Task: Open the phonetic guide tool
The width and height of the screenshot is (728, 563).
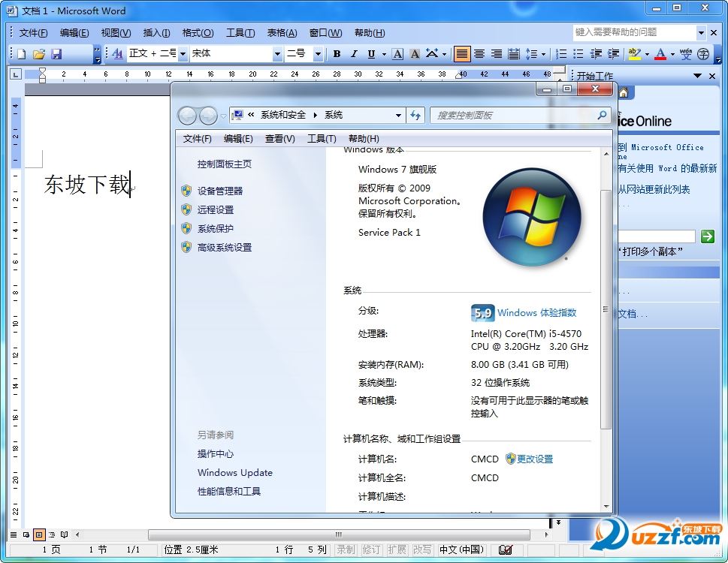Action: point(686,54)
